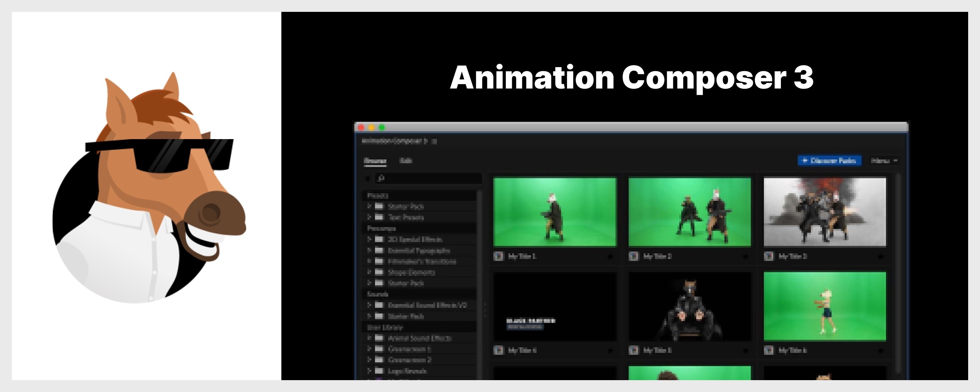980x392 pixels.
Task: Expand the Greenscreen 1 arrow
Action: click(x=369, y=349)
